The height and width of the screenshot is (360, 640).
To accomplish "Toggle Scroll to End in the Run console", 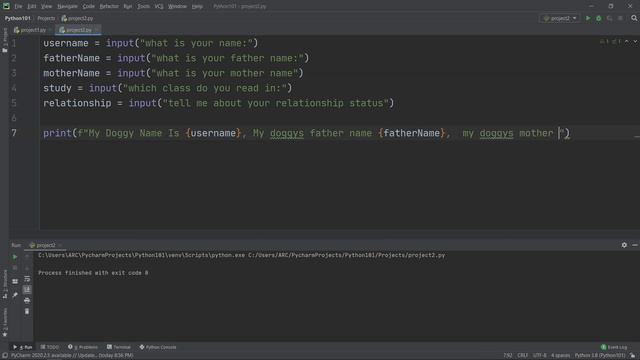I will coord(27,289).
